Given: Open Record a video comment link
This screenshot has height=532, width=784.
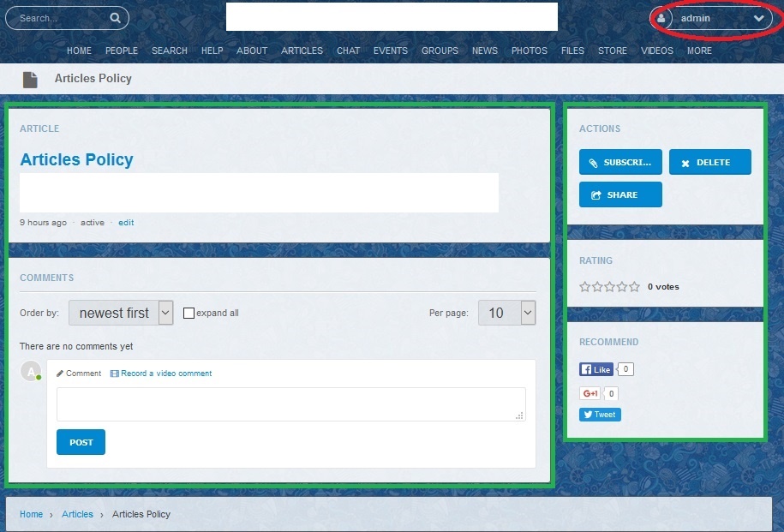Looking at the screenshot, I should pos(165,374).
